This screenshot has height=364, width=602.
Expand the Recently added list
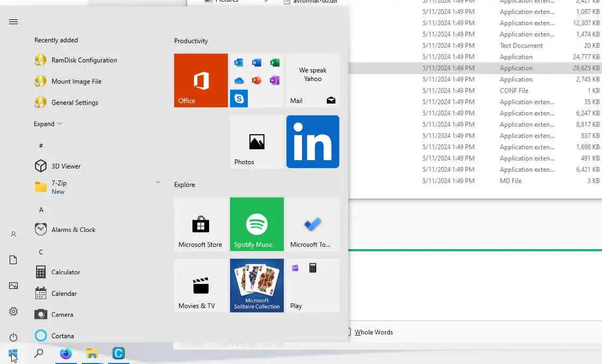pos(48,123)
